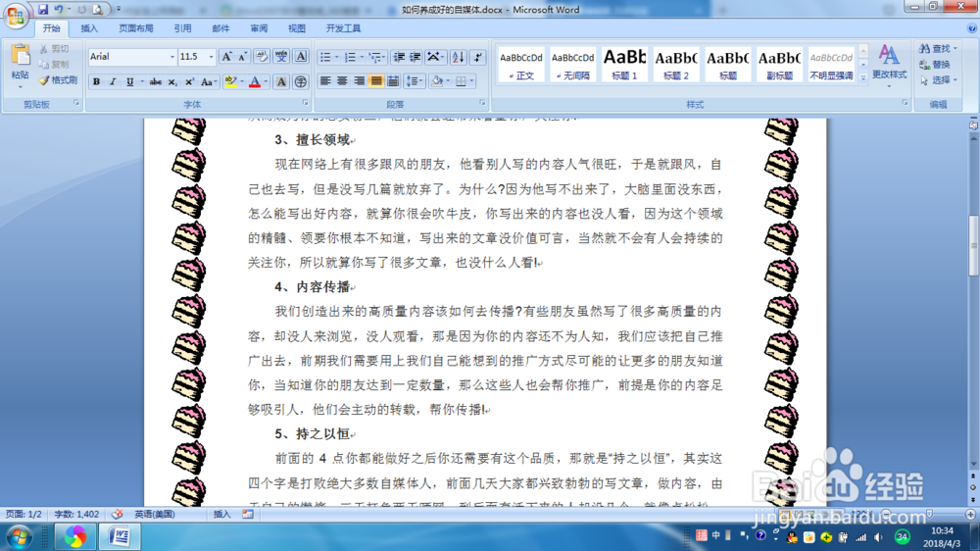
Task: Click word count in status bar
Action: [76, 514]
